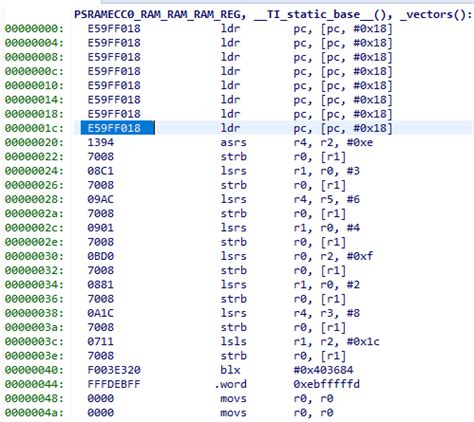Viewport: 474px width, 422px height.
Task: Click the PSRAMECC0_RAM_RAM_RAM_REG symbol header line
Action: [273, 14]
